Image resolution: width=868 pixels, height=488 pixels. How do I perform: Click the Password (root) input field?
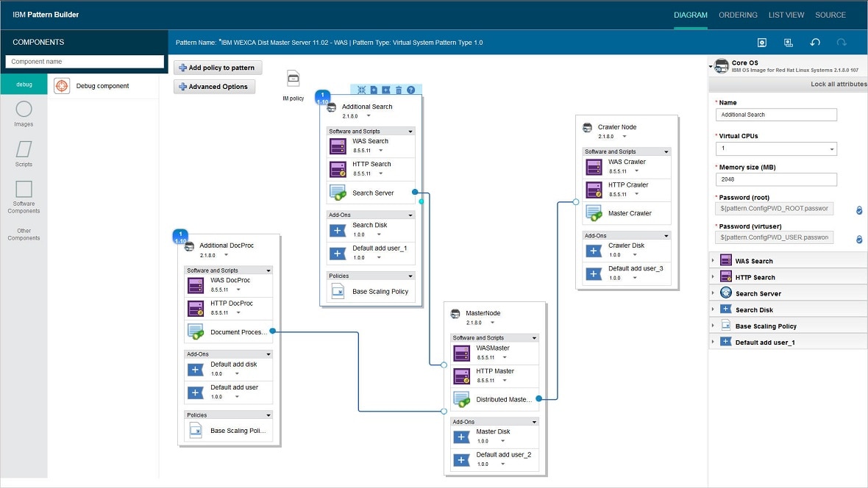coord(775,209)
